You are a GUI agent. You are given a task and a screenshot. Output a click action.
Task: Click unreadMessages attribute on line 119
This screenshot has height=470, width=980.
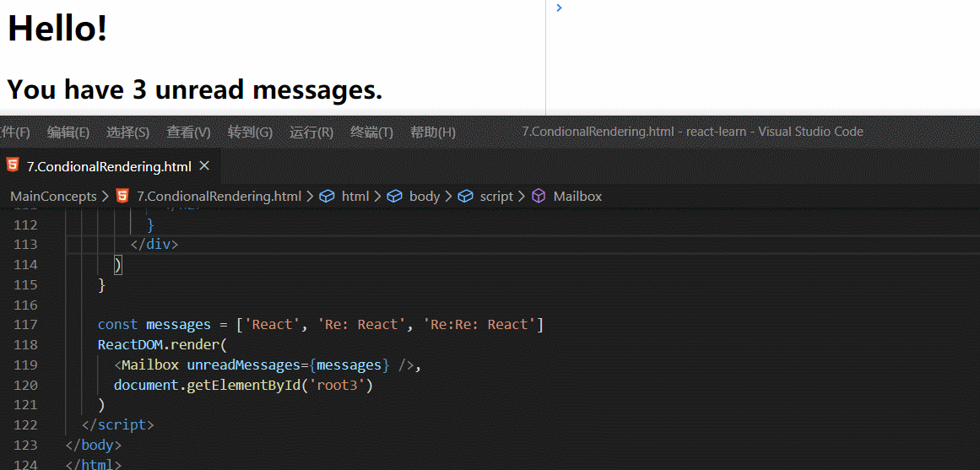tap(245, 365)
